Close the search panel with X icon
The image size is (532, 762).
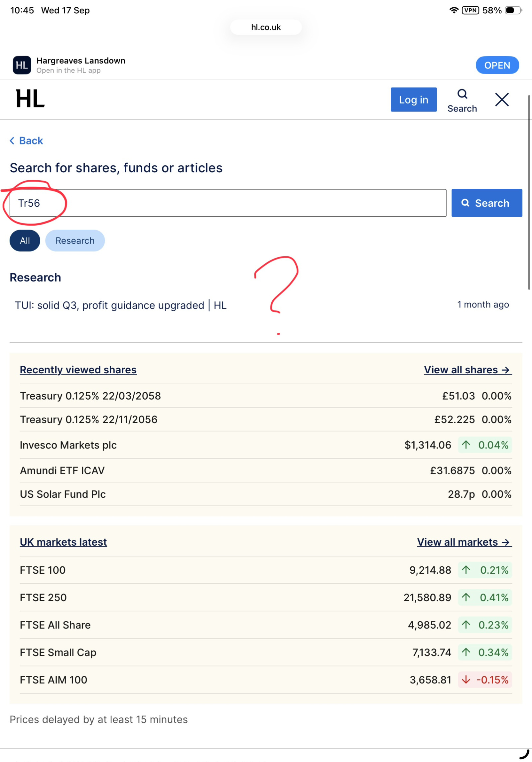(501, 99)
